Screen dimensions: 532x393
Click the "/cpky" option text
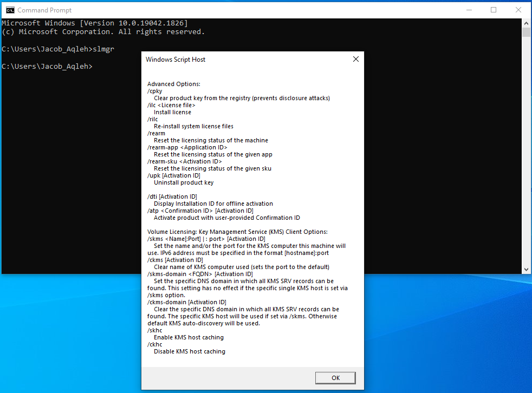(155, 91)
